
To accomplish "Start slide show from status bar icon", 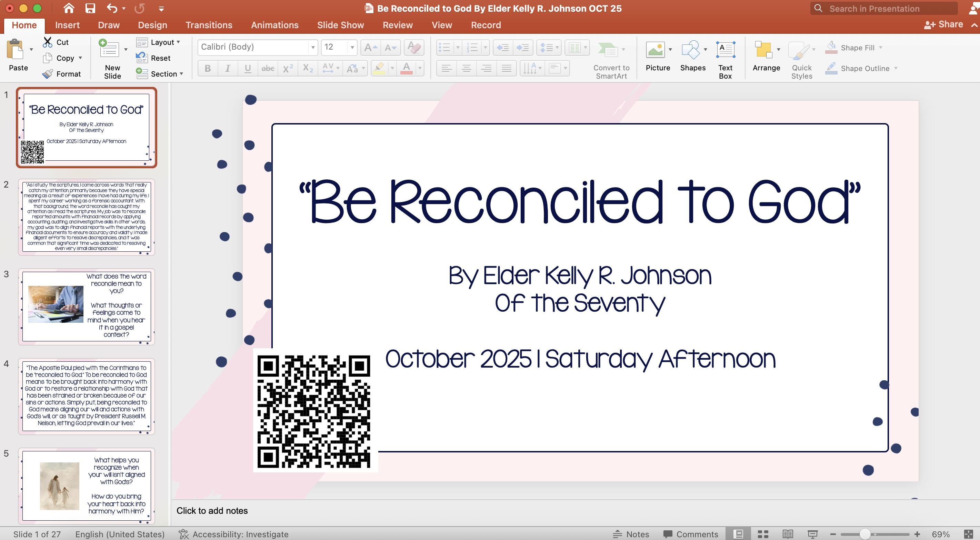I will point(813,534).
